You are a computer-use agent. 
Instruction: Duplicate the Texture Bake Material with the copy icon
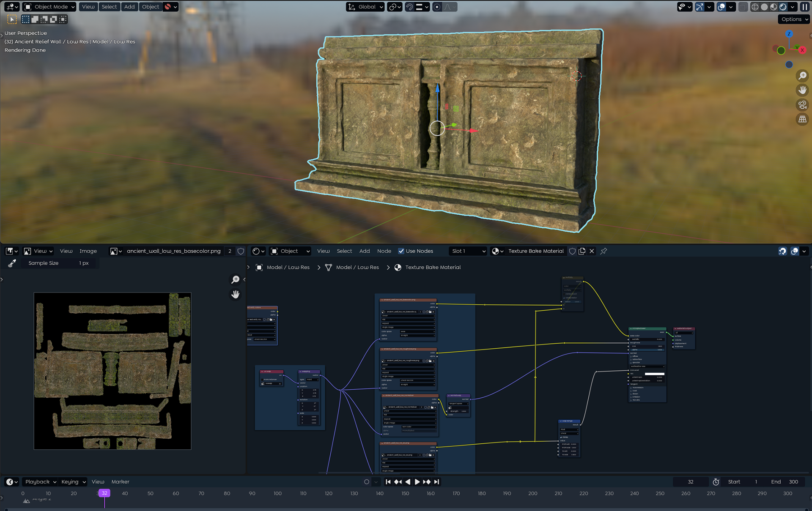[x=582, y=251]
